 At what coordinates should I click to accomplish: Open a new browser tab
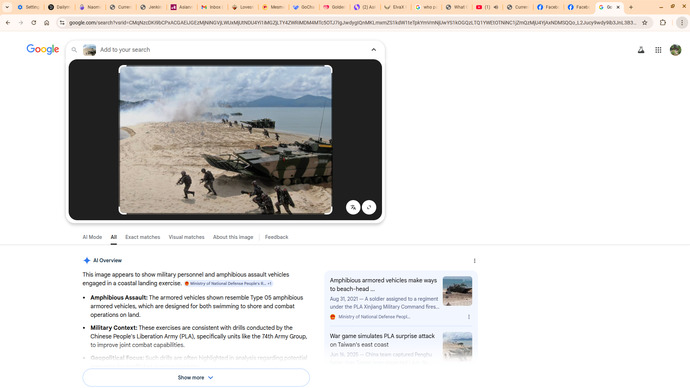tap(631, 7)
